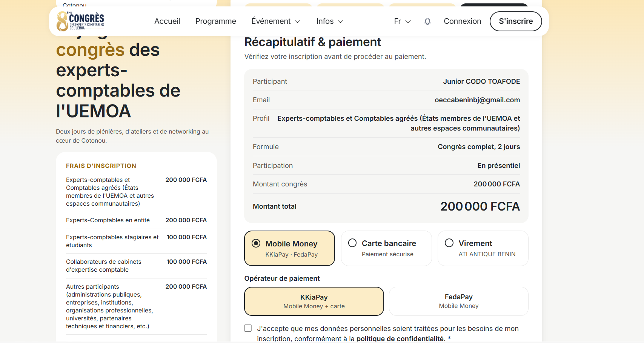
Task: Click the Experts-Comptables en entité fee row
Action: tap(136, 220)
